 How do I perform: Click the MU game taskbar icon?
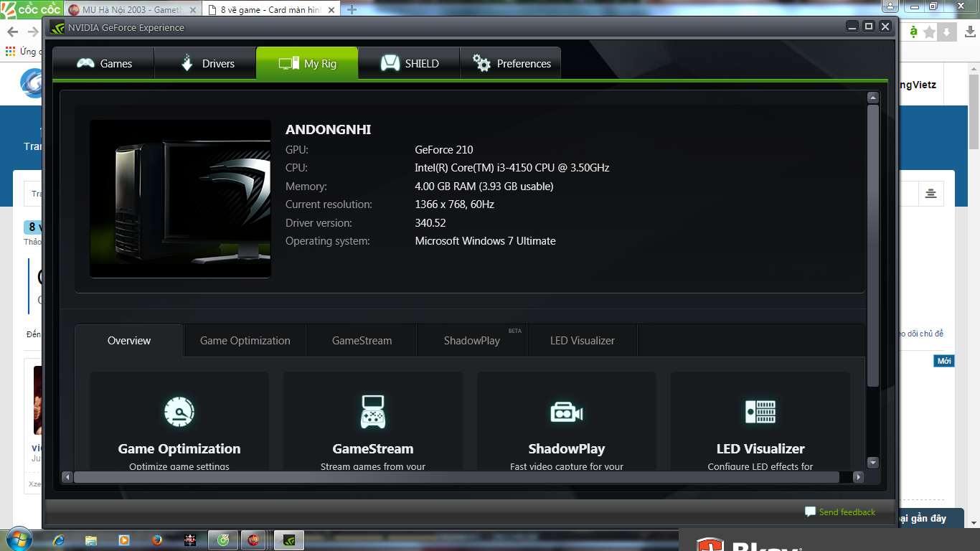click(189, 540)
